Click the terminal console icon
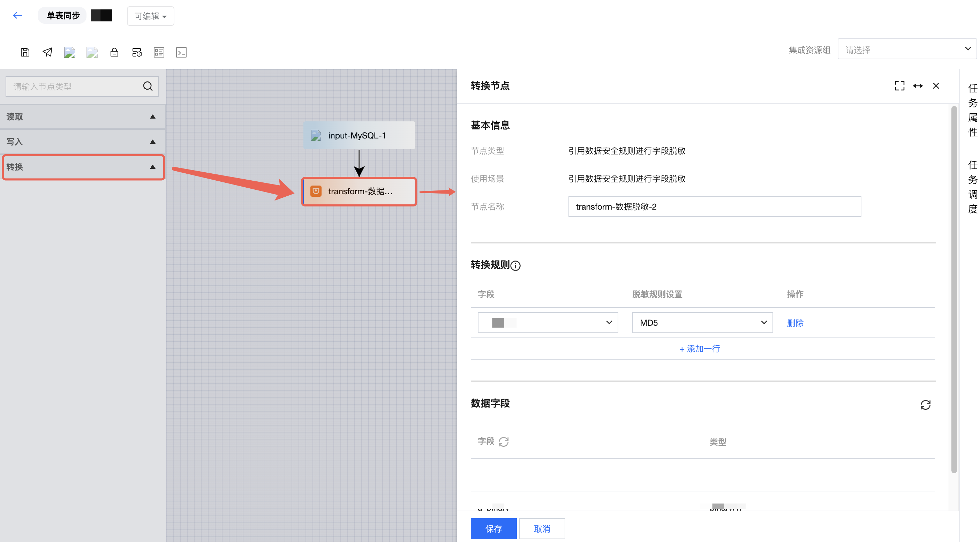This screenshot has width=980, height=542. click(181, 52)
